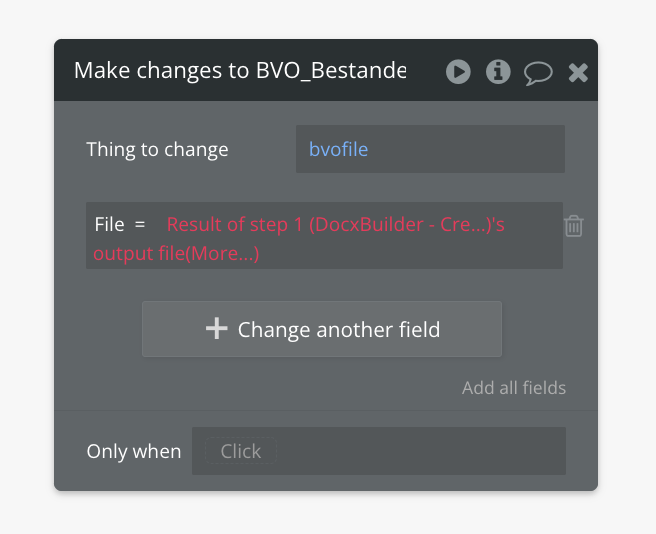656x534 pixels.
Task: Click the Add all fields link
Action: (x=514, y=388)
